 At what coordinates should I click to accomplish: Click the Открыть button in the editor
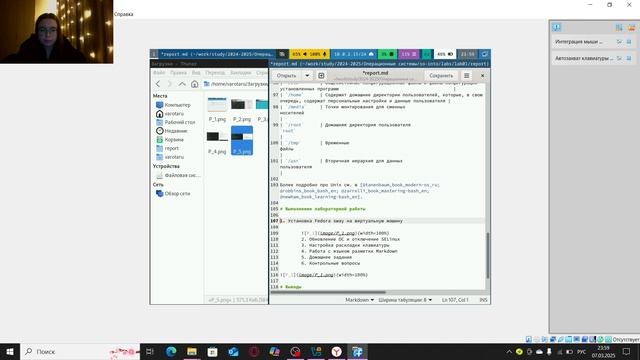287,76
